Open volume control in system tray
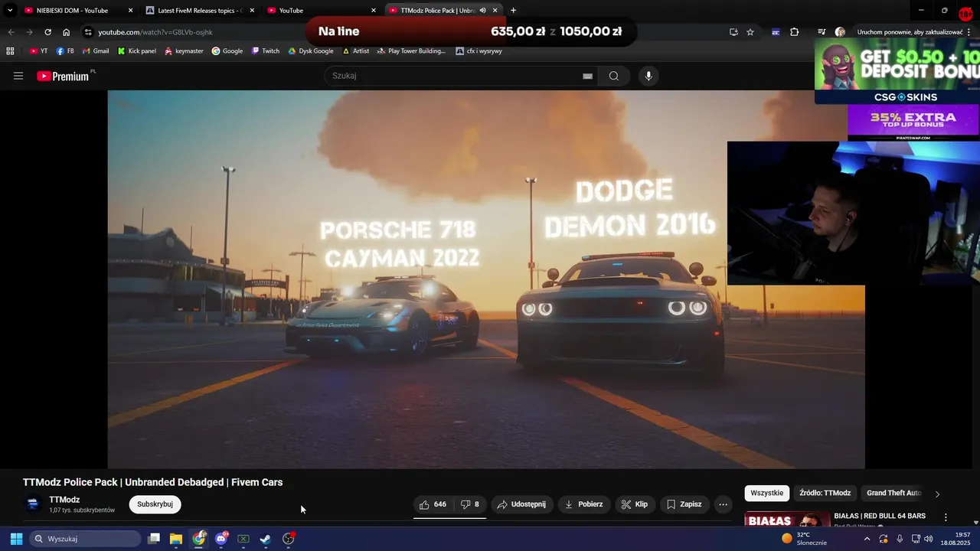Screen dimensions: 980x551 coord(929,539)
